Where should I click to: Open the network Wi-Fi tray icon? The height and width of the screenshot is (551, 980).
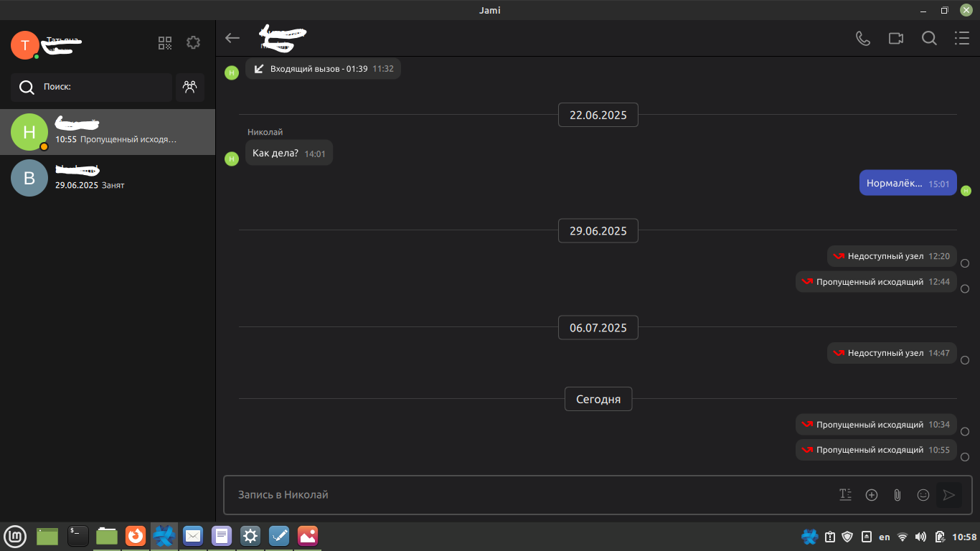coord(903,537)
